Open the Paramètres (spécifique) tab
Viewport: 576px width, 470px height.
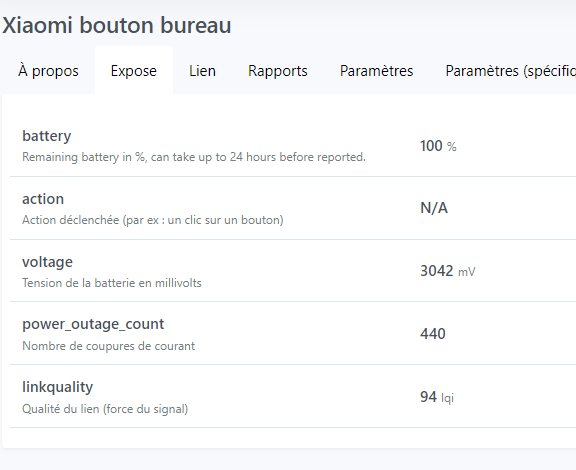(x=511, y=71)
